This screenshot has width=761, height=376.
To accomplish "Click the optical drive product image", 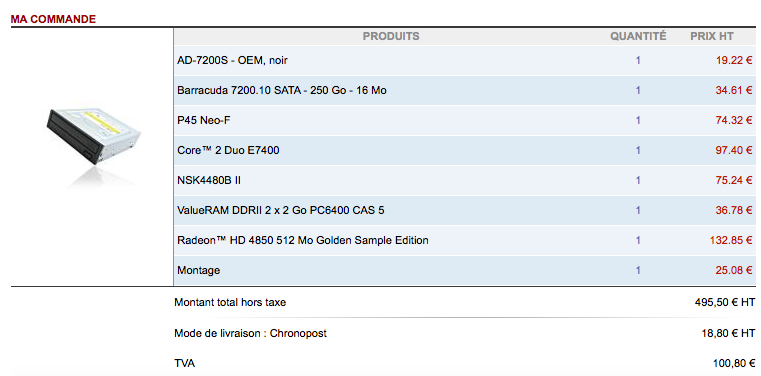I will click(x=93, y=144).
